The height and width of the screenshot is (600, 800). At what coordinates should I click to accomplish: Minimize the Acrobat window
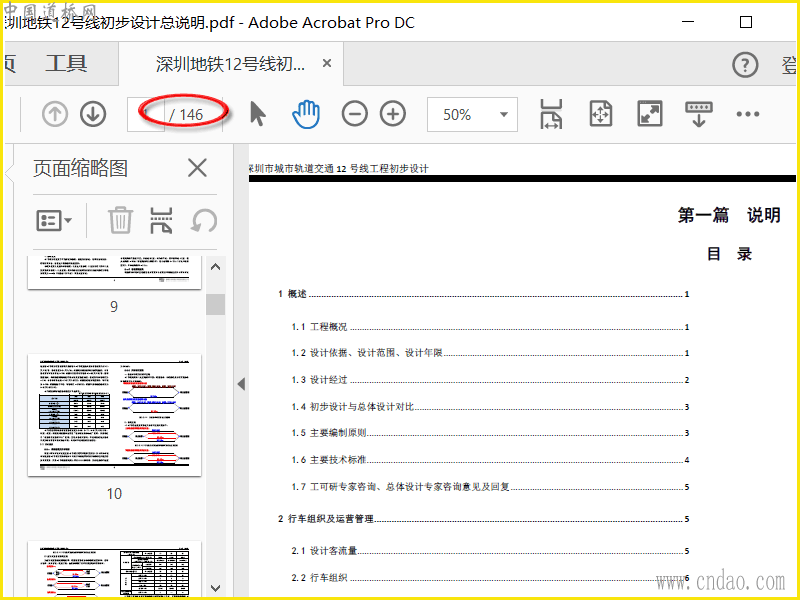[x=688, y=22]
